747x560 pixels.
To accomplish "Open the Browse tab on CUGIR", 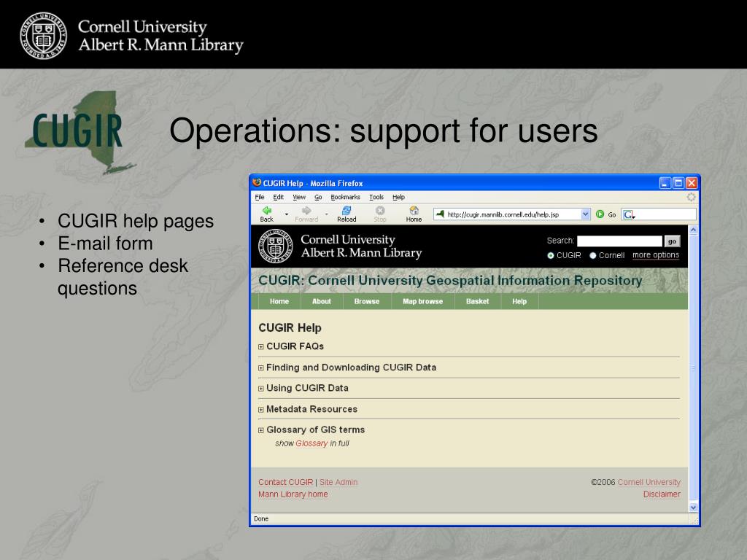I will pos(367,301).
